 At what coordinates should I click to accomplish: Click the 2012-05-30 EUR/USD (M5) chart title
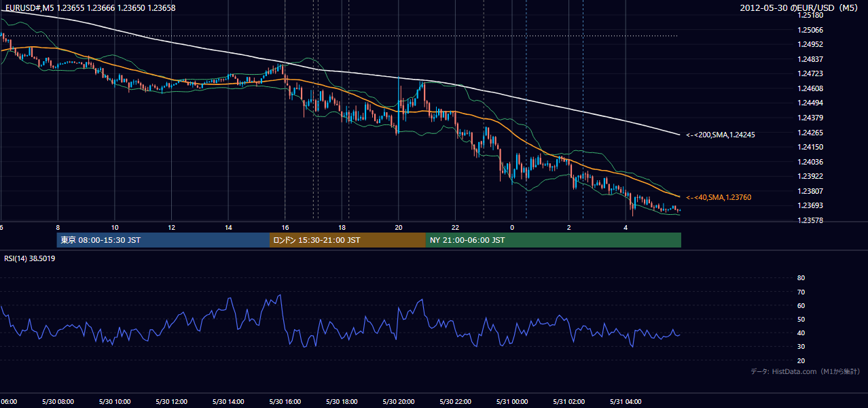(800, 7)
